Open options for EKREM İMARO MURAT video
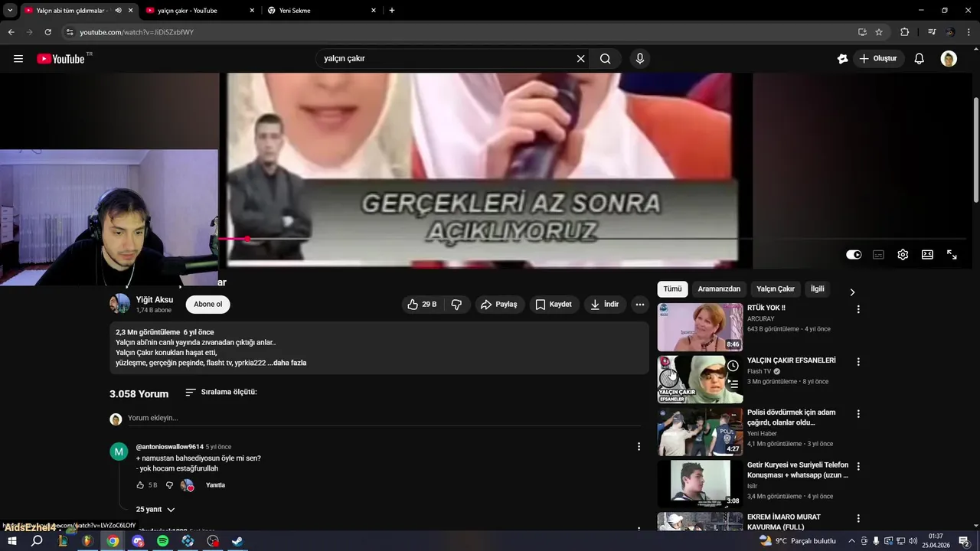This screenshot has width=980, height=551. pos(858,519)
